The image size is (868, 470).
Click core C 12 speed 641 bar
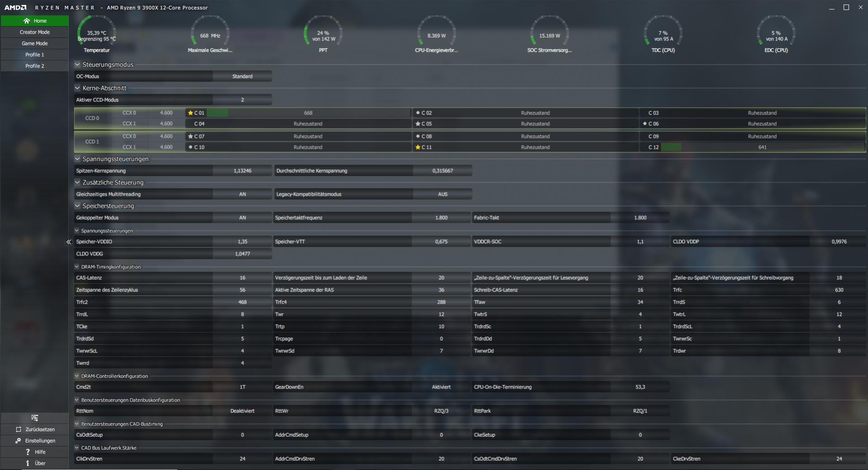click(763, 147)
